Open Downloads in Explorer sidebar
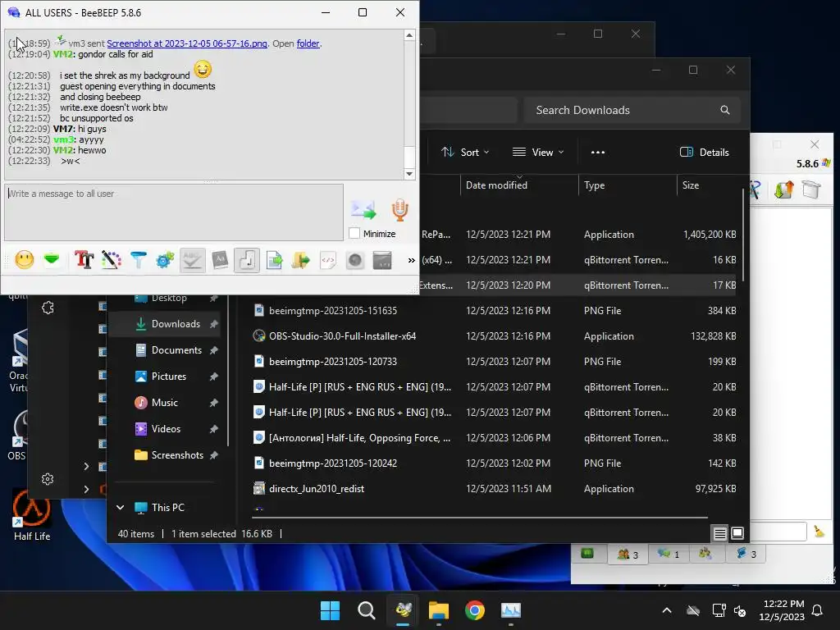The width and height of the screenshot is (840, 630). [166, 323]
